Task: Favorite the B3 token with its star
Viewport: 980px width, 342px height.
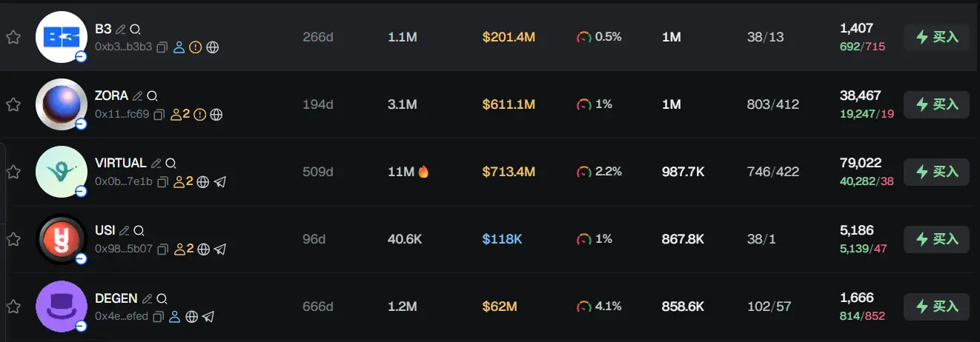Action: (13, 37)
